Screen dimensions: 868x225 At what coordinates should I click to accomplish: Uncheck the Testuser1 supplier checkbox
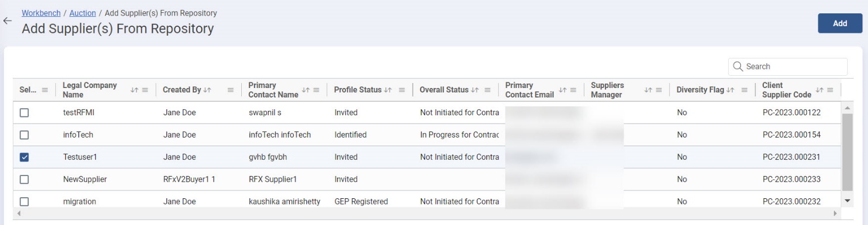coord(24,157)
